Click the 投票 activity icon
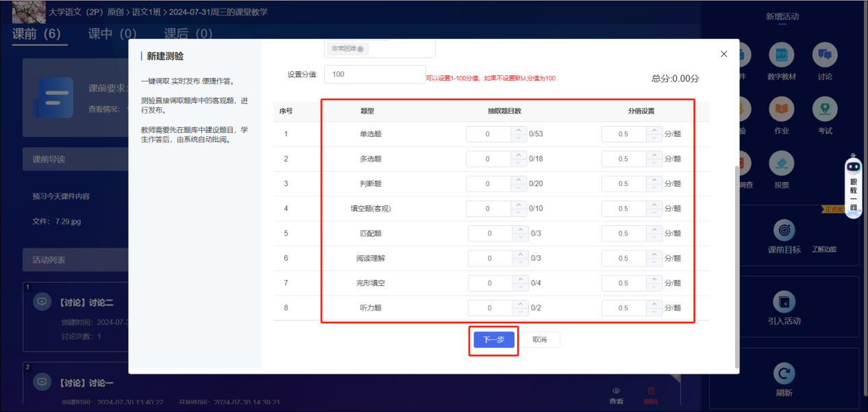This screenshot has height=412, width=868. pos(781,163)
